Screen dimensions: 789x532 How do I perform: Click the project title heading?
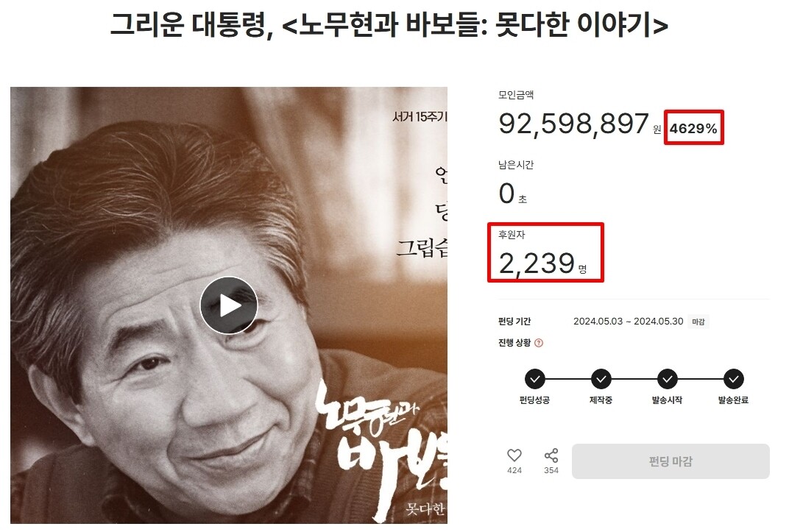pyautogui.click(x=389, y=24)
